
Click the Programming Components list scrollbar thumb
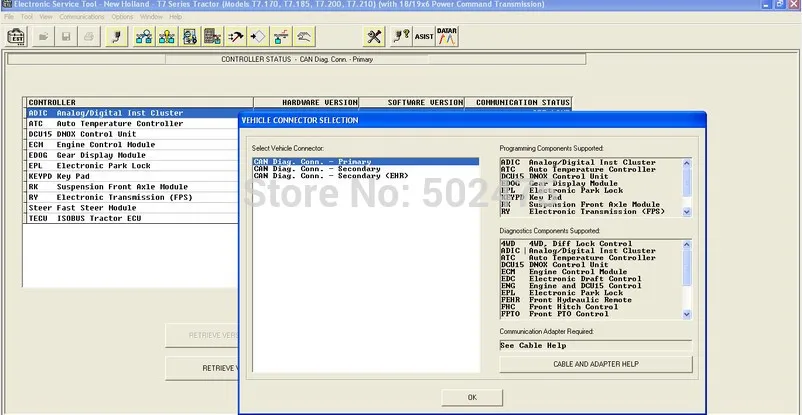pos(686,181)
